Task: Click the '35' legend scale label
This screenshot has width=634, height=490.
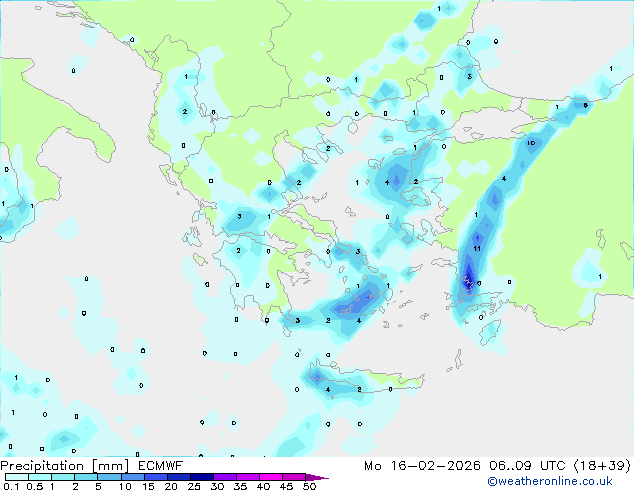Action: 240,486
